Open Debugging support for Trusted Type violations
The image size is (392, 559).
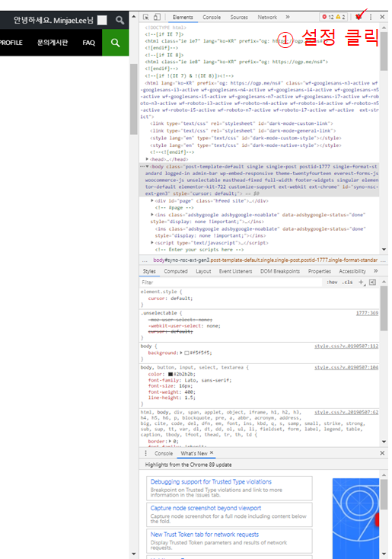click(x=211, y=481)
